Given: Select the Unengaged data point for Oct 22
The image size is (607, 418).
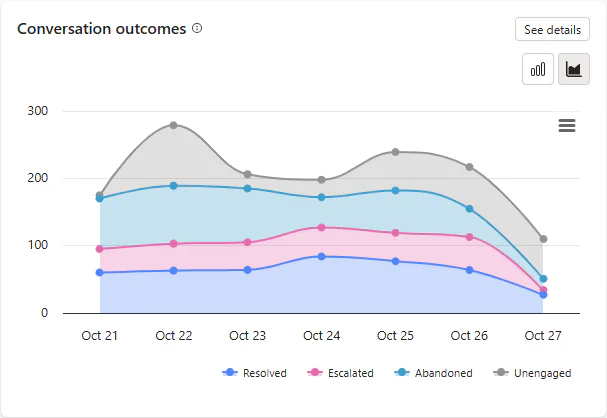Looking at the screenshot, I should [173, 125].
